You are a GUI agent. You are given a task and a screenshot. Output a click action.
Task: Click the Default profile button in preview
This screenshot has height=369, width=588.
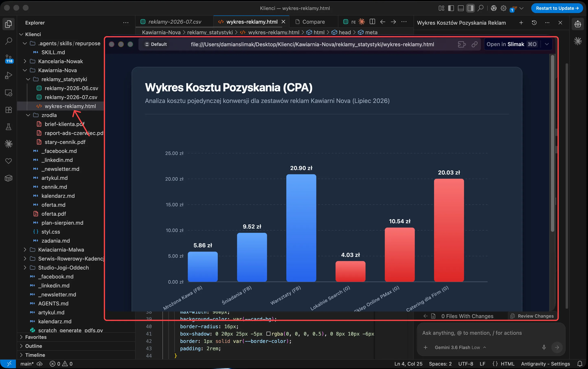pyautogui.click(x=156, y=44)
